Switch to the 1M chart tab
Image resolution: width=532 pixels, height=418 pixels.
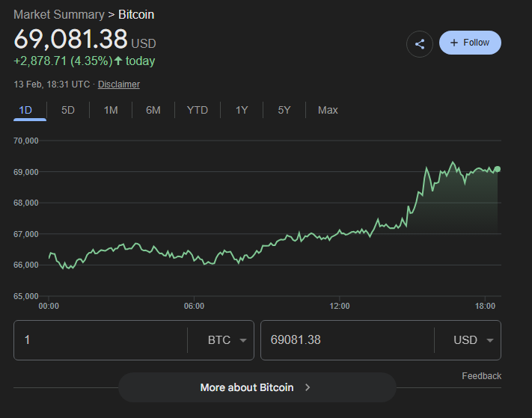[111, 110]
